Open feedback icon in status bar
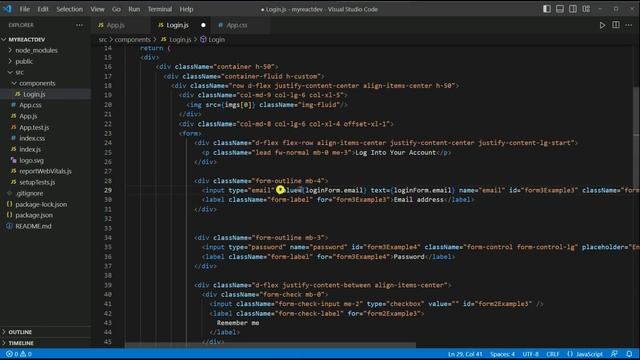This screenshot has width=640, height=360. click(x=614, y=354)
